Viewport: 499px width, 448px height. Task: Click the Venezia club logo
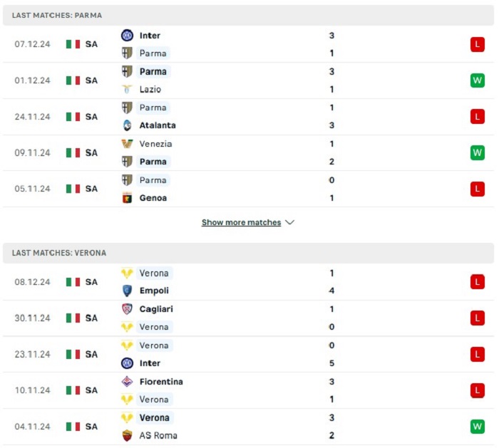click(128, 144)
